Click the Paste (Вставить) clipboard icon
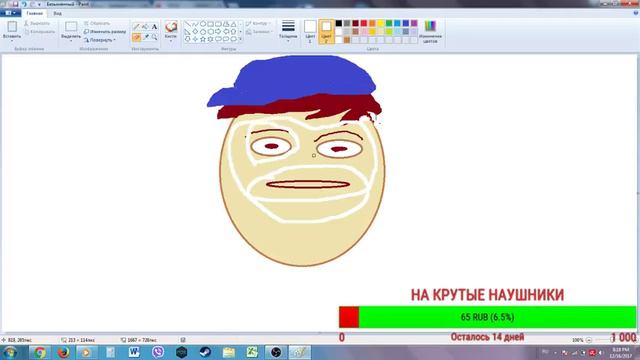 (x=12, y=27)
